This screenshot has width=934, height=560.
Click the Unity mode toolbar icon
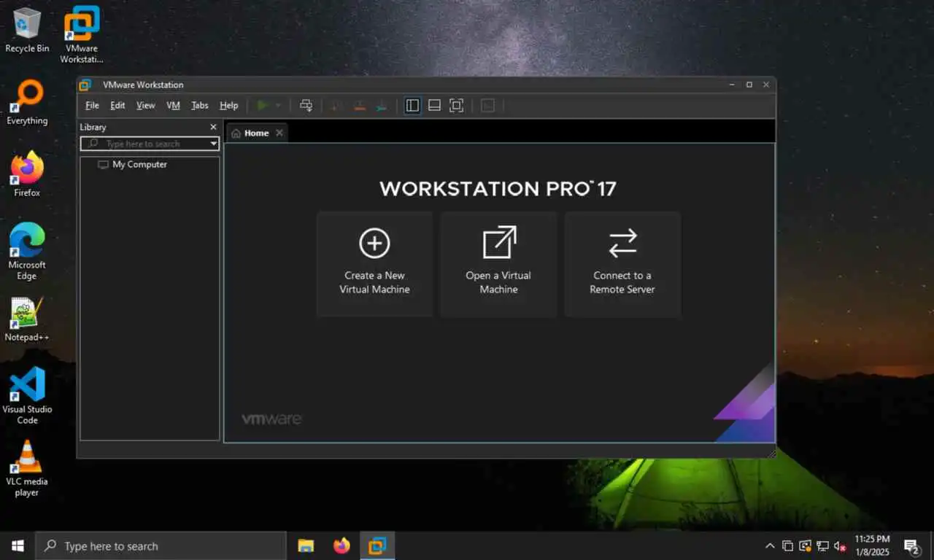click(x=488, y=106)
